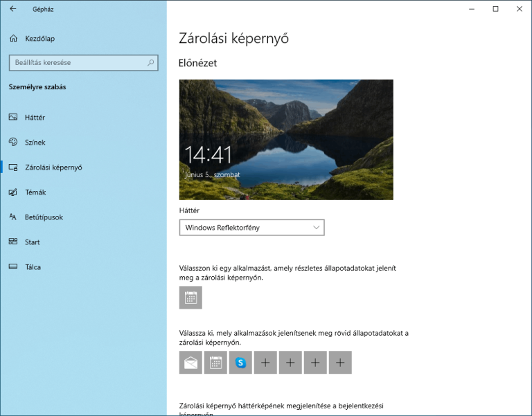532x416 pixels.
Task: Open Kezdőlap home icon
Action: pyautogui.click(x=13, y=38)
